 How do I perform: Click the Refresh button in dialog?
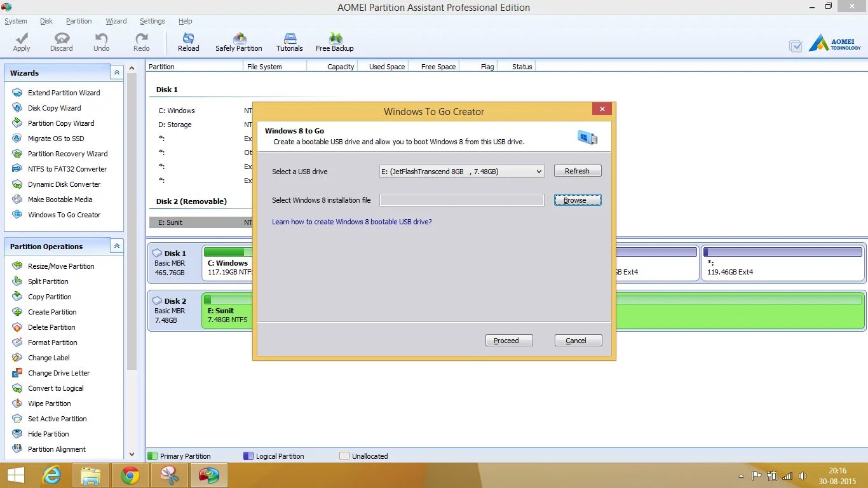(x=577, y=171)
